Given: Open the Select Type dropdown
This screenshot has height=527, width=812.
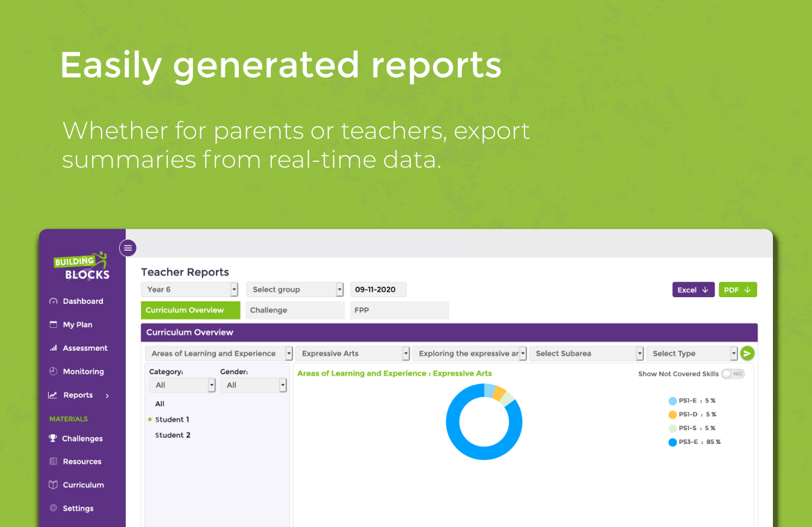Looking at the screenshot, I should click(692, 353).
